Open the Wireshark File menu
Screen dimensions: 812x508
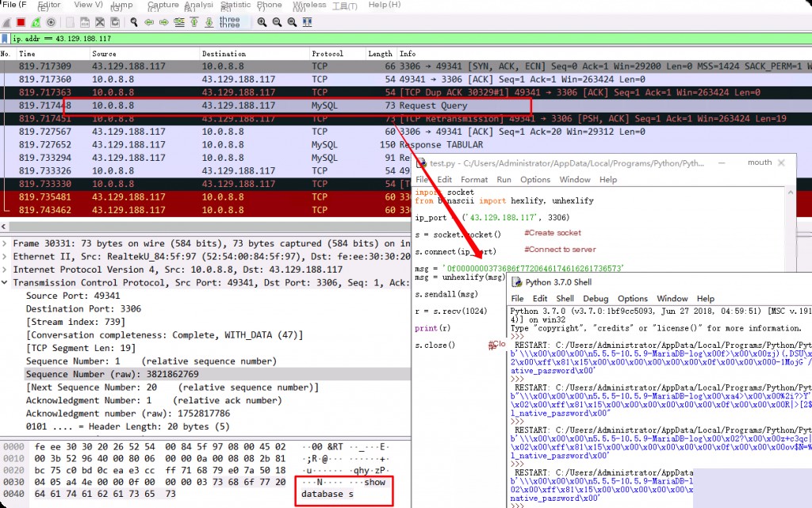[x=14, y=5]
